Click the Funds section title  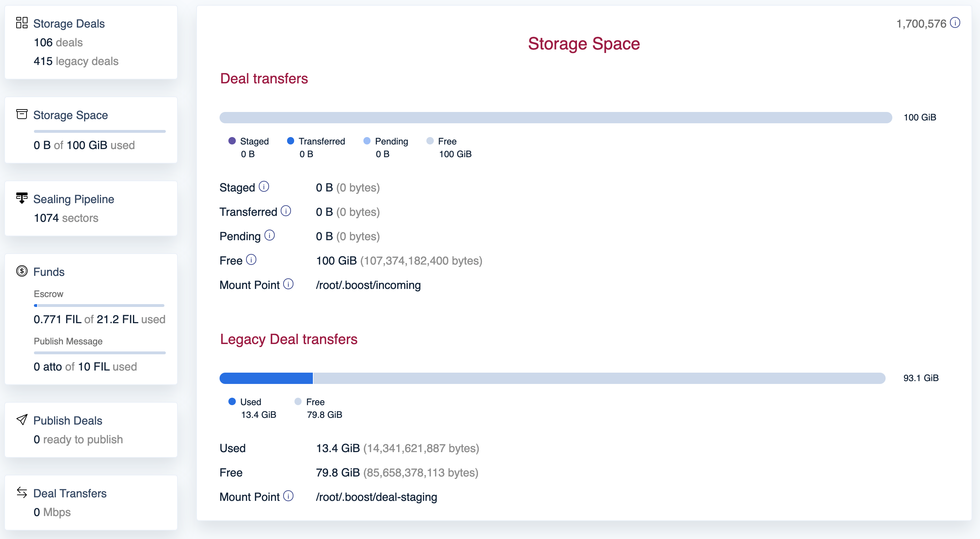click(49, 272)
